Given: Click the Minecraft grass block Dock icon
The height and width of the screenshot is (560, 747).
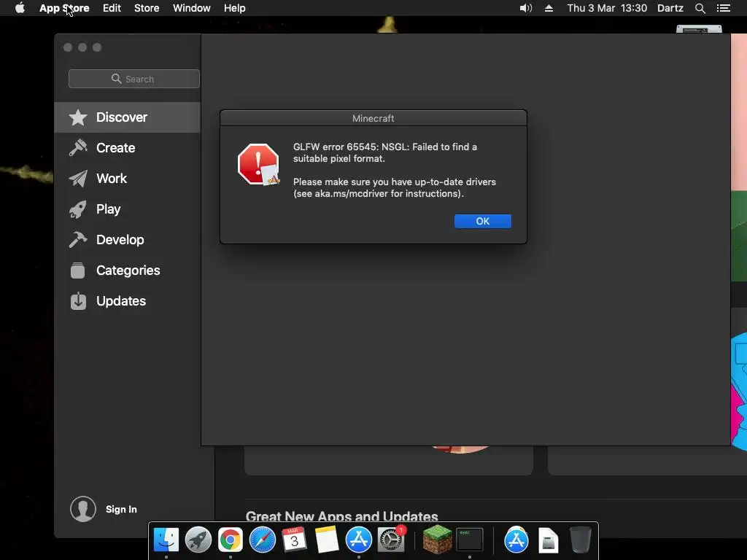Looking at the screenshot, I should [x=438, y=540].
